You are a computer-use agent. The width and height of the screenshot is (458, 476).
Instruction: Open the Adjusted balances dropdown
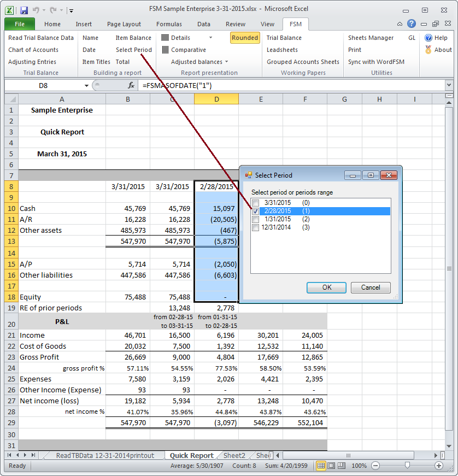pyautogui.click(x=226, y=62)
